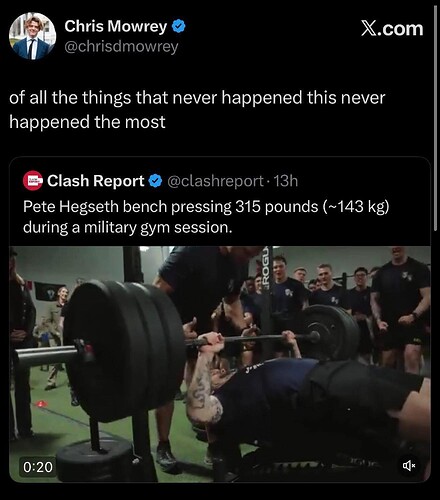Open the quoted post about Pete Hegseth
440x500 pixels.
point(220,319)
